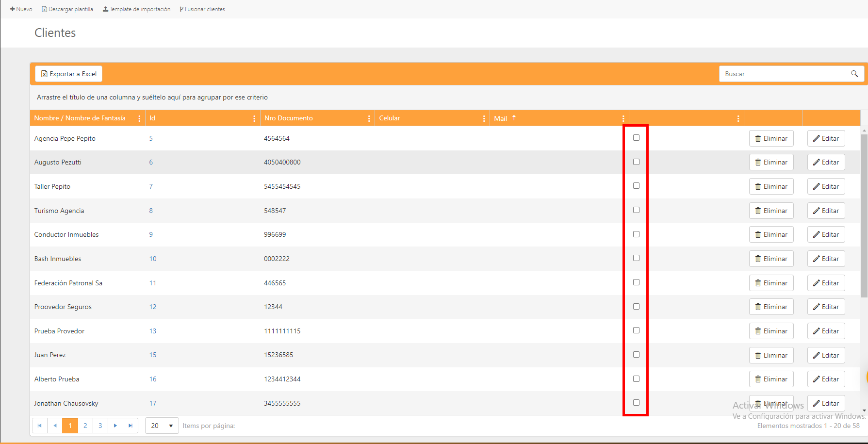Click the search magnifier icon
This screenshot has height=444, width=868.
(x=854, y=74)
